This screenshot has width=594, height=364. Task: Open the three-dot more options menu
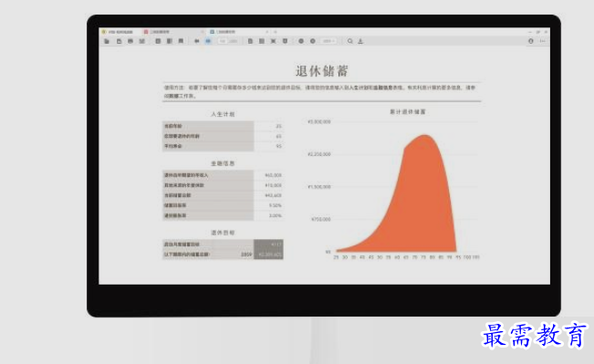[x=543, y=41]
